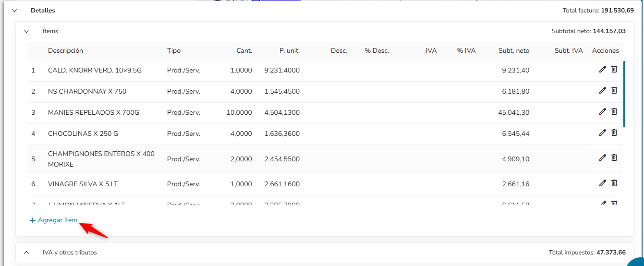This screenshot has width=644, height=266.
Task: Click the Cant. column header
Action: click(x=244, y=50)
